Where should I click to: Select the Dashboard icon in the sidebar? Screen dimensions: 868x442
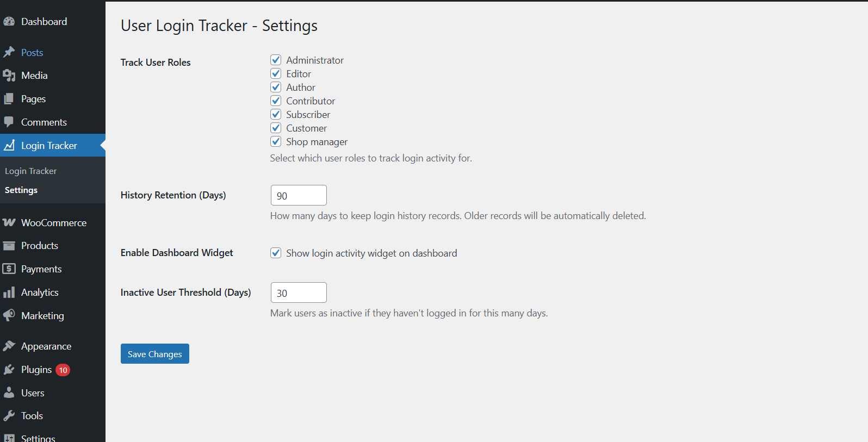9,21
